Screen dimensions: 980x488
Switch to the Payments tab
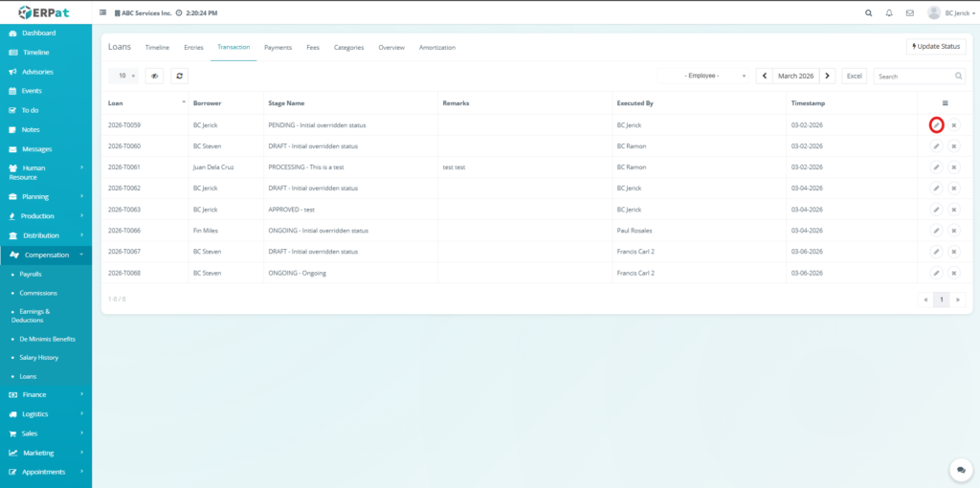point(278,47)
